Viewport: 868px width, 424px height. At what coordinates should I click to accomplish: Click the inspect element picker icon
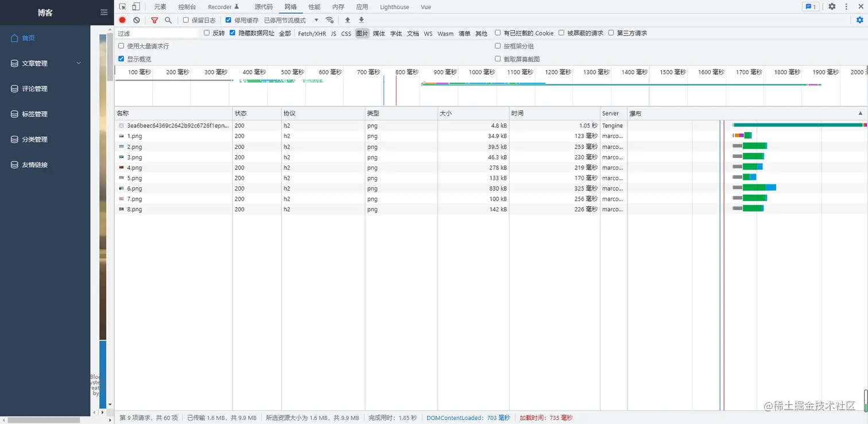(x=122, y=7)
